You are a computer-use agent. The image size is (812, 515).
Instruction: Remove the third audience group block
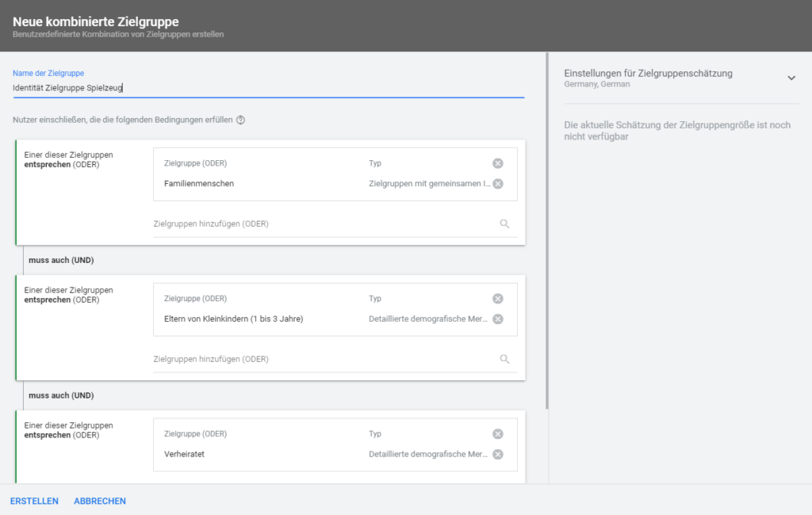coord(497,434)
